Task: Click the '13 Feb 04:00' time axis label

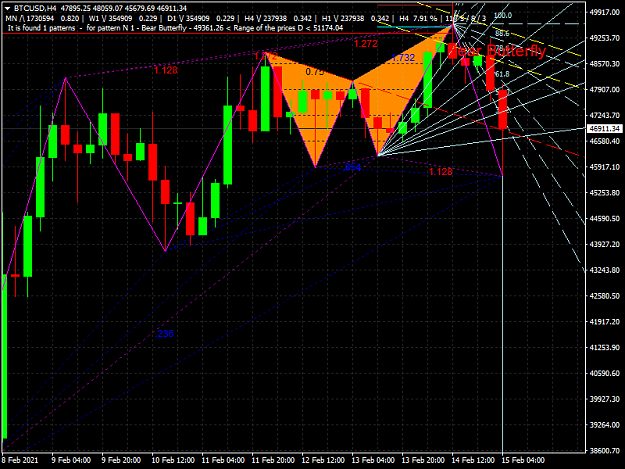Action: pyautogui.click(x=373, y=460)
